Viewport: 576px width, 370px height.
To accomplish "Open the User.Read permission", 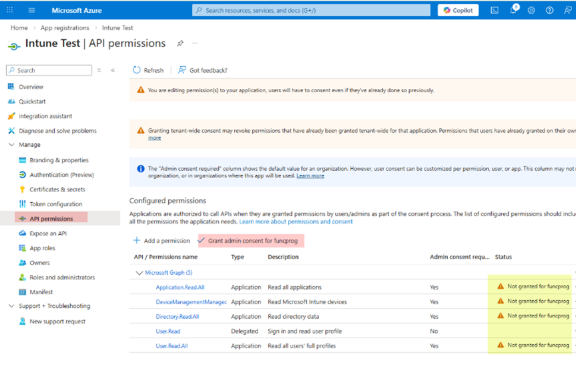I will [x=168, y=331].
